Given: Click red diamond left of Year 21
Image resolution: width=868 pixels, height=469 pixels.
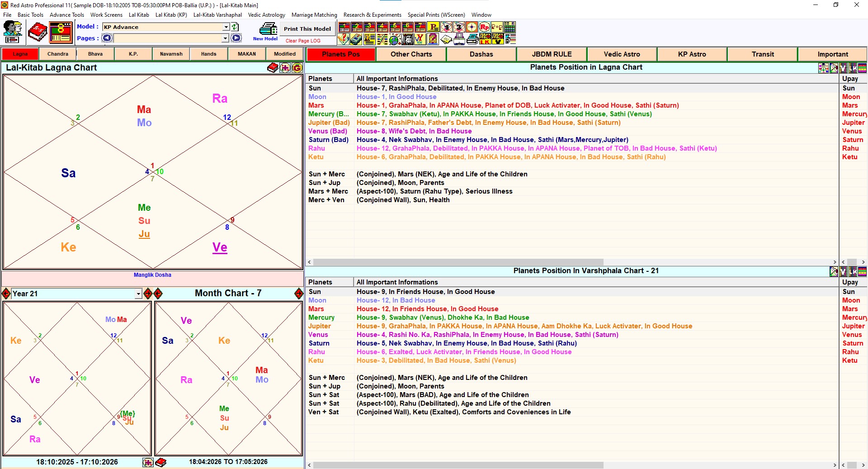Looking at the screenshot, I should coord(6,294).
